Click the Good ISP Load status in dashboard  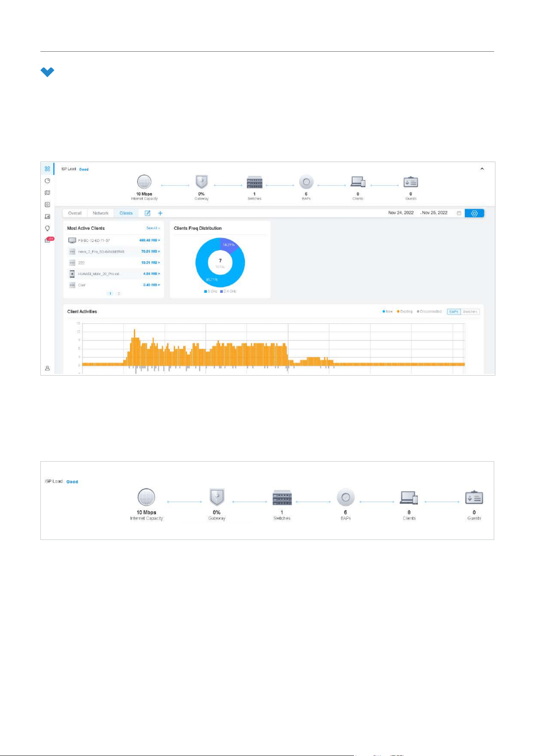tap(84, 169)
